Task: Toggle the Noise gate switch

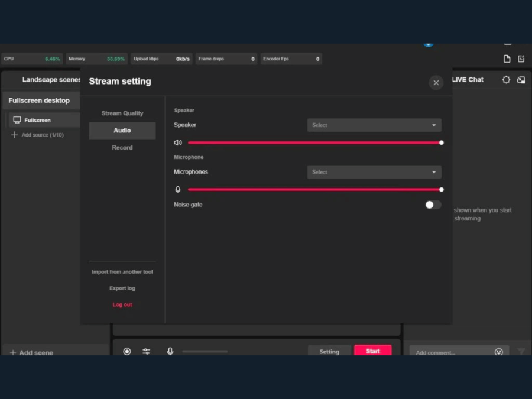Action: [433, 205]
